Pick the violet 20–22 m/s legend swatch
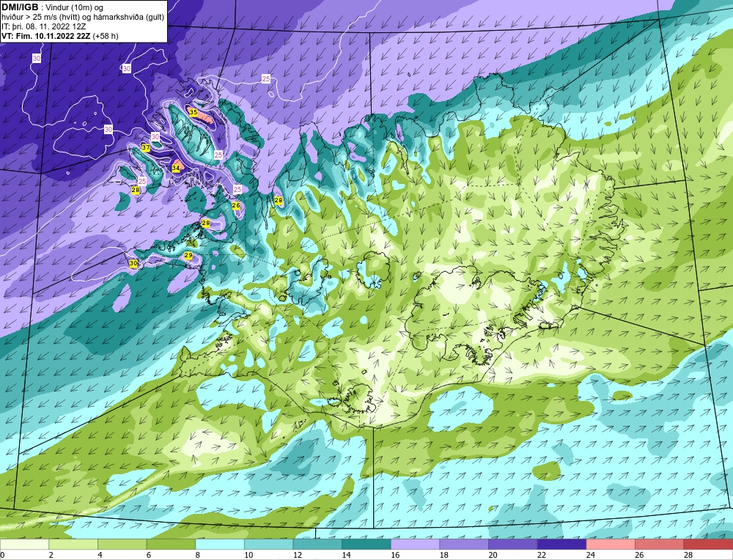Image resolution: width=733 pixels, height=560 pixels. [513, 544]
